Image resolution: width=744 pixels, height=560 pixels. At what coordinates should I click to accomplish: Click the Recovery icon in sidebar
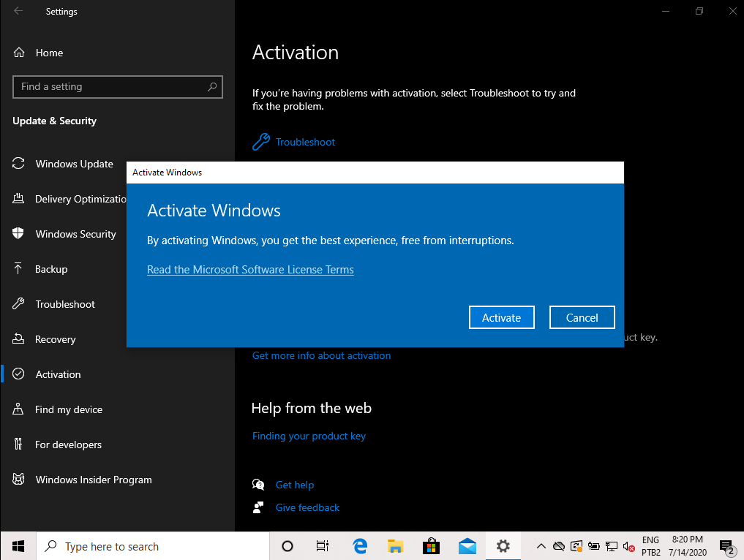point(18,338)
